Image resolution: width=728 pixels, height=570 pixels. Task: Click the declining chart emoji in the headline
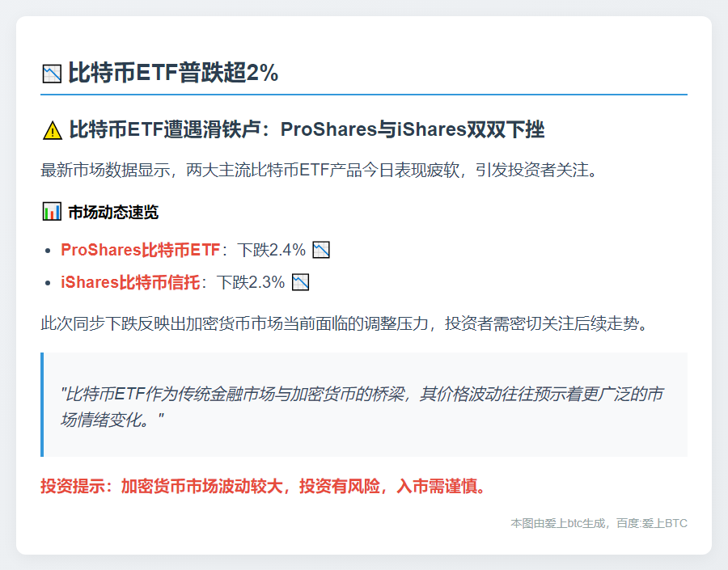click(x=50, y=72)
